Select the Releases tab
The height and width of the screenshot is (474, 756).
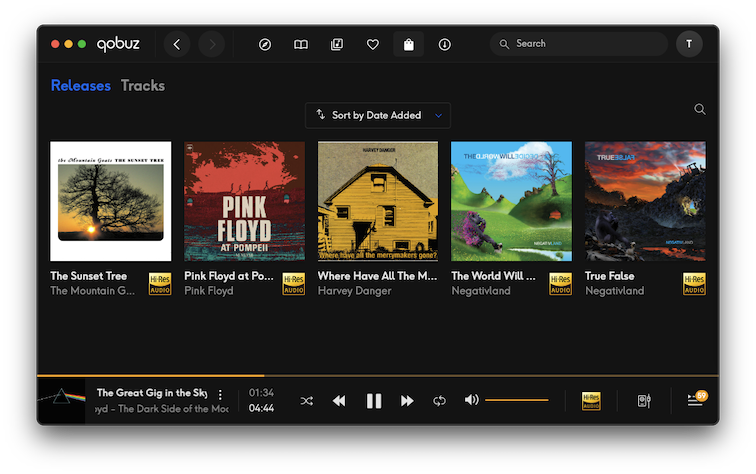click(x=80, y=86)
